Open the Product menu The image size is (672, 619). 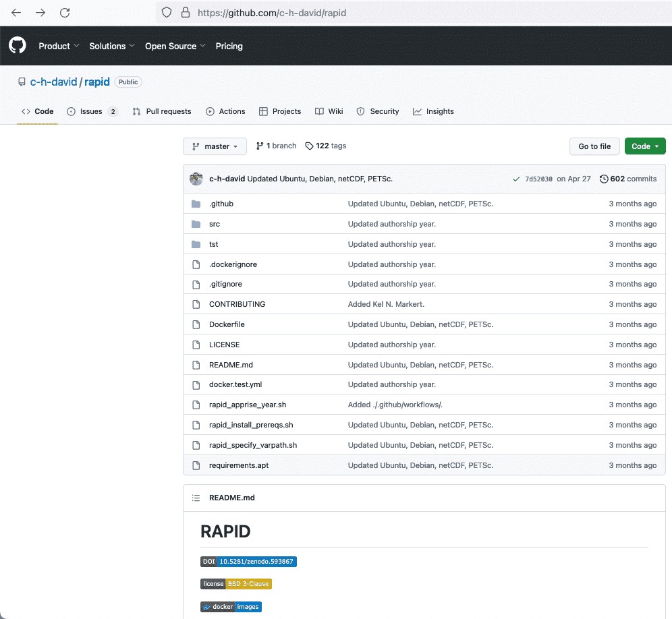(x=59, y=46)
